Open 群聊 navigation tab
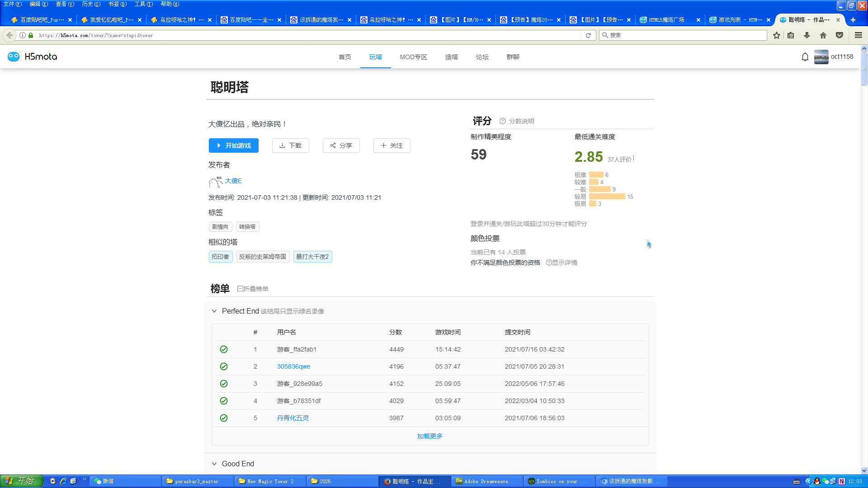This screenshot has height=488, width=868. (x=513, y=57)
